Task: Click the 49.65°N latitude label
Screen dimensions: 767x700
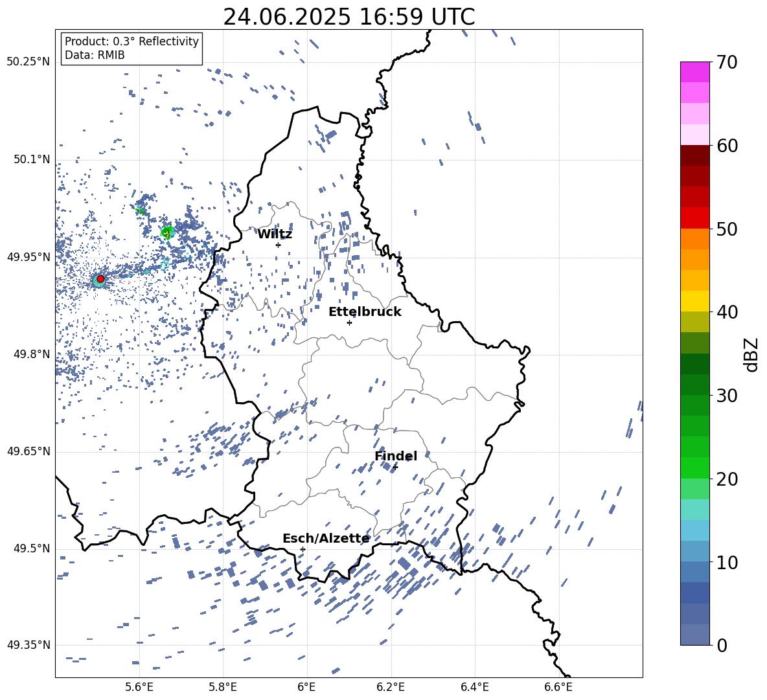Action: (29, 451)
